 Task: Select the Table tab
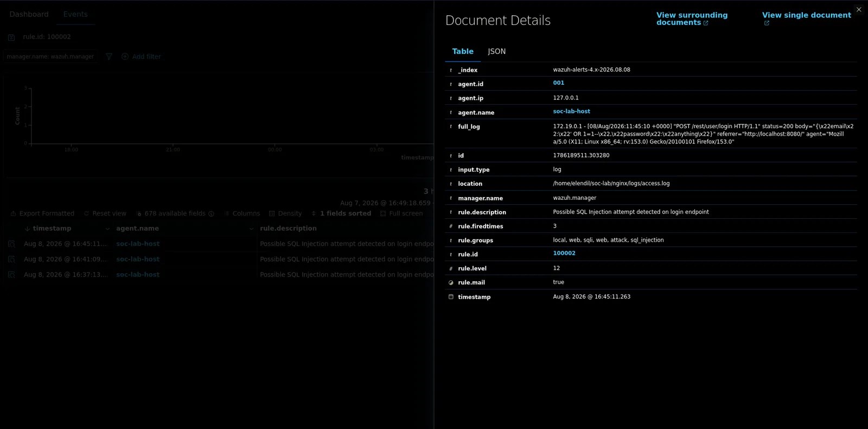pyautogui.click(x=463, y=52)
